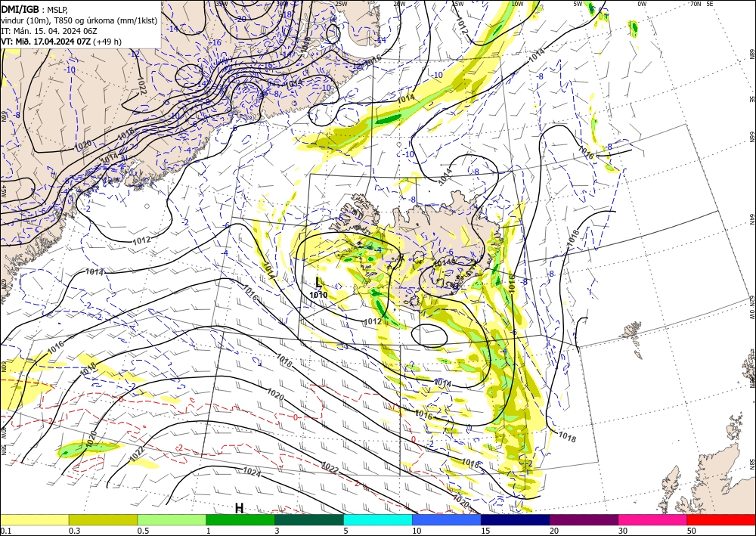Choose the purple 20–30 legend swatch

584,519
